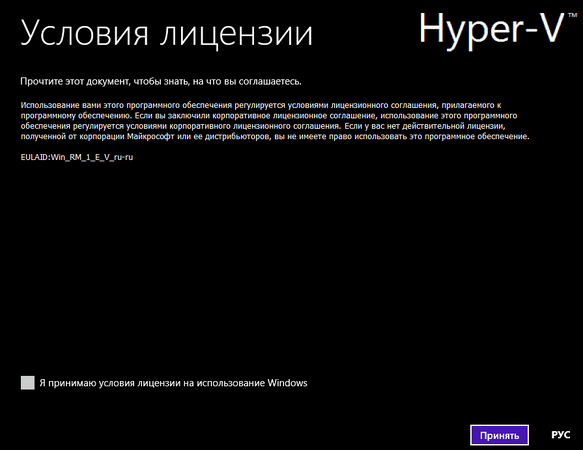Click the EULAID:Win_RM_1_E_V_ru-ru identifier text
Viewport: 583px width, 450px height.
point(77,157)
